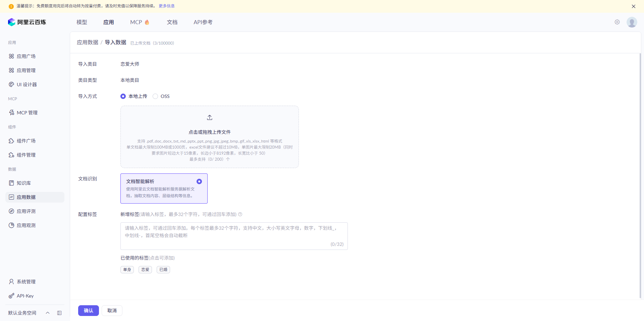
Task: Open API-Key page
Action: coord(35,296)
